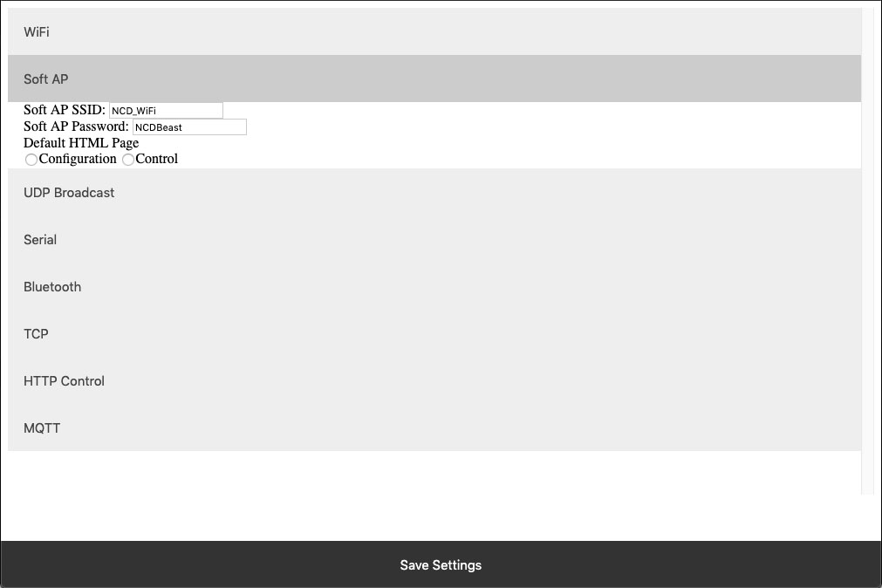Select the Control radio button
The image size is (882, 588).
click(x=128, y=160)
